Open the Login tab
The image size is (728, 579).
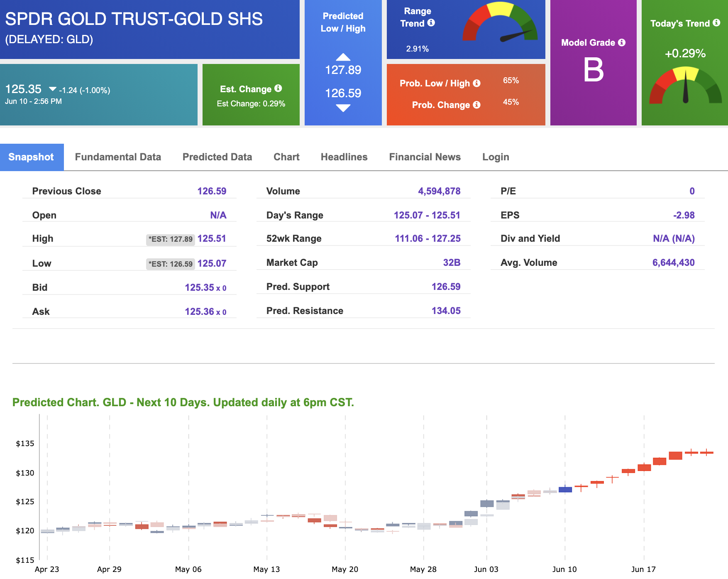496,157
